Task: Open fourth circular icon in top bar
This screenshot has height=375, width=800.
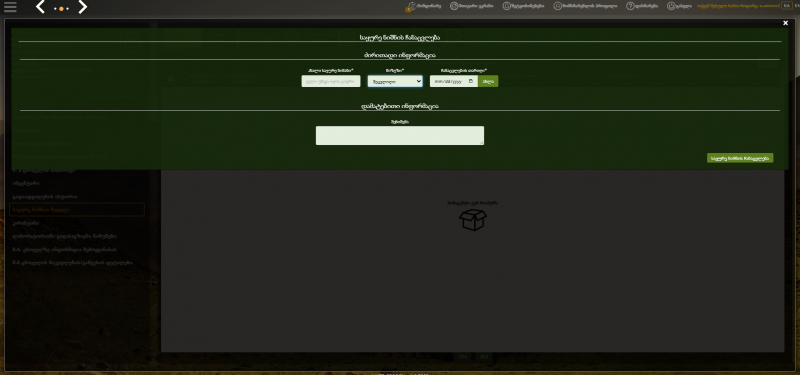Action: [557, 6]
